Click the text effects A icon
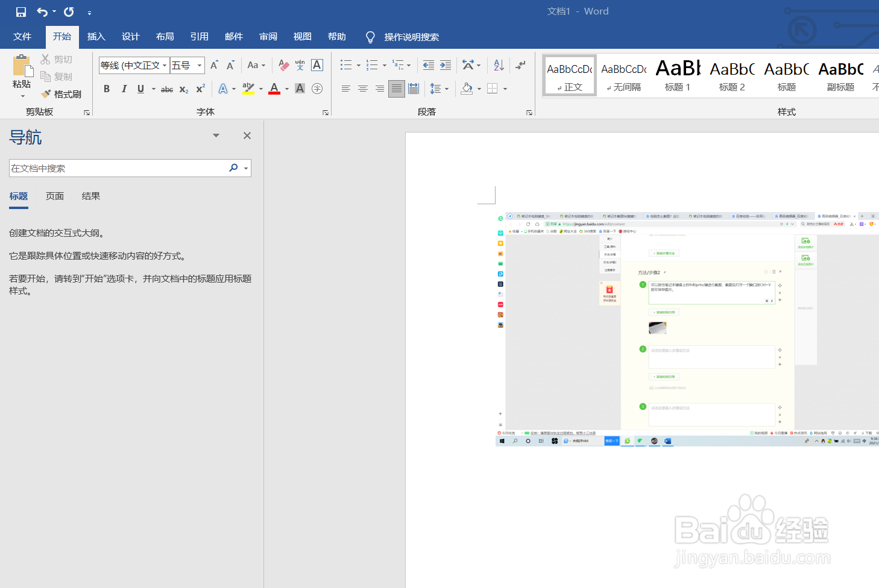 click(x=223, y=89)
